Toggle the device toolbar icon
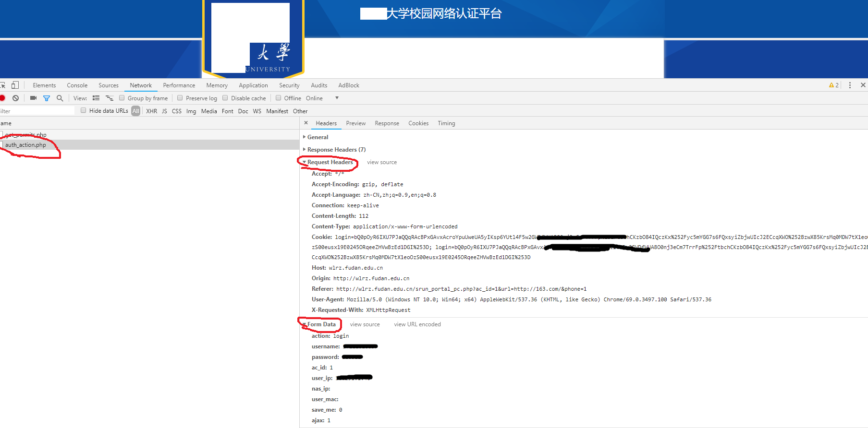 [x=15, y=85]
